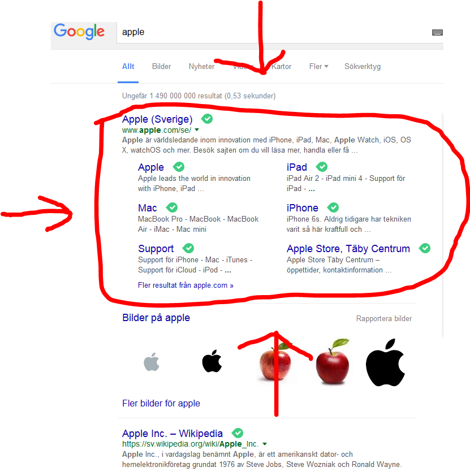Click green checkmark next to Apple (Sverige)

coord(207,119)
